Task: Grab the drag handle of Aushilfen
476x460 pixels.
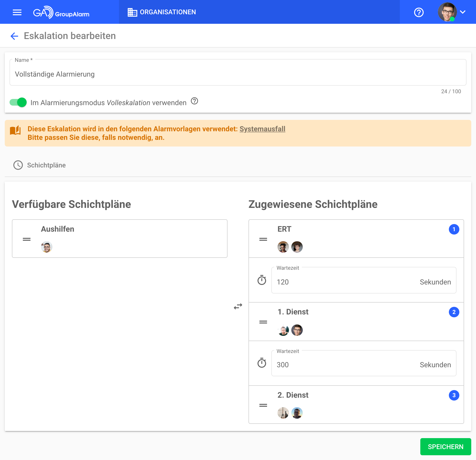Action: pyautogui.click(x=26, y=239)
